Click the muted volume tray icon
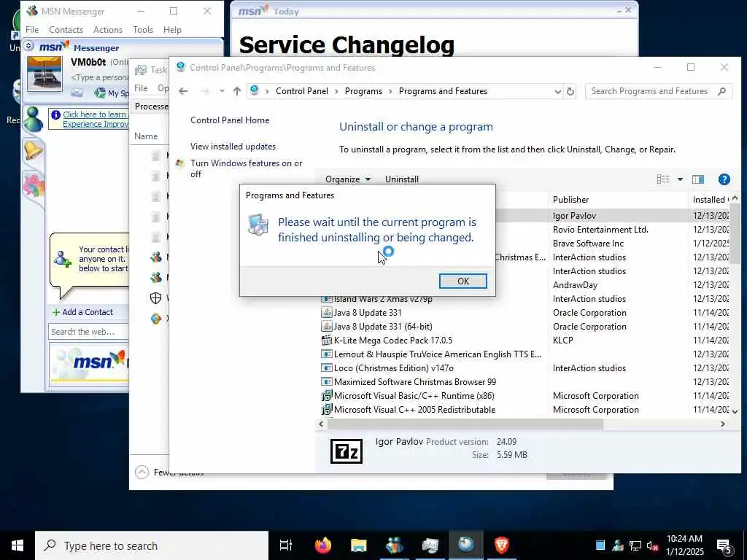747x560 pixels. point(651,545)
